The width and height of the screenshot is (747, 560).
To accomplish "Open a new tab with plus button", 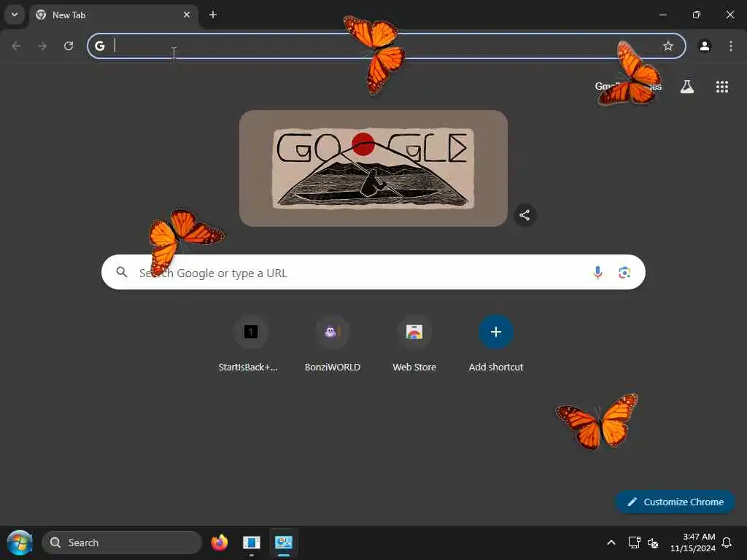I will point(213,15).
